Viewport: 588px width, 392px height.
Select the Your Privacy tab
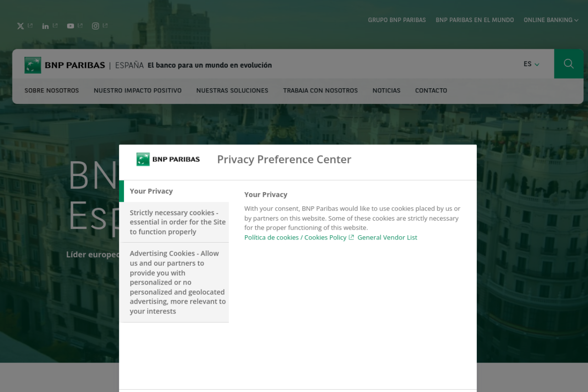[174, 191]
